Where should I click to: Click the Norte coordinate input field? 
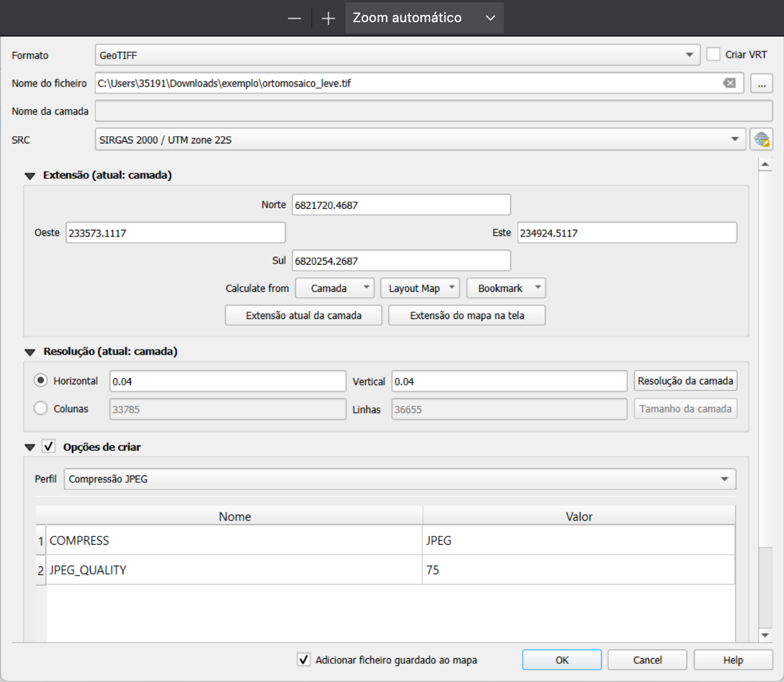coord(401,205)
